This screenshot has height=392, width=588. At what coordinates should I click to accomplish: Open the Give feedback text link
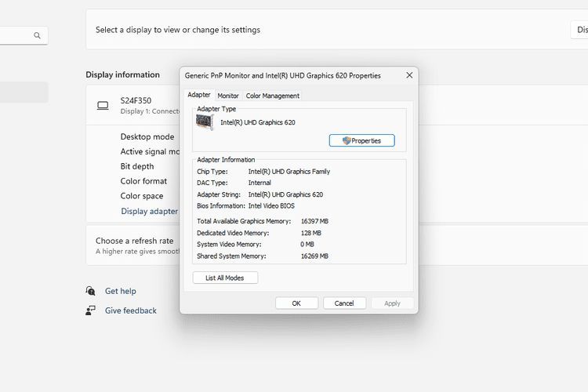tap(131, 310)
